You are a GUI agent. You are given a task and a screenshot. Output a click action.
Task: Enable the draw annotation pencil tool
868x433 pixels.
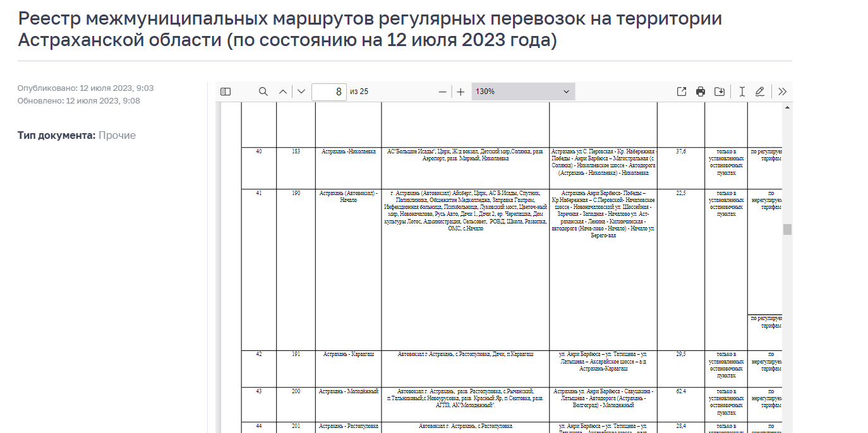(760, 92)
